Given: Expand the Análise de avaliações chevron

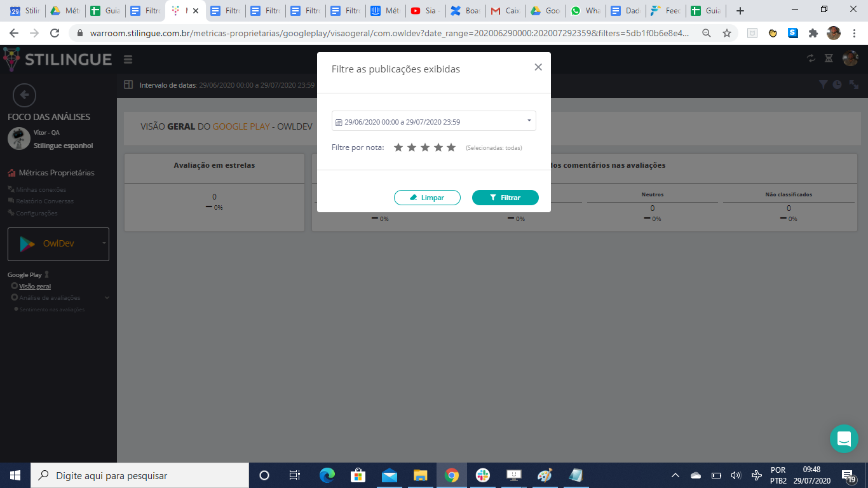Looking at the screenshot, I should pyautogui.click(x=107, y=297).
